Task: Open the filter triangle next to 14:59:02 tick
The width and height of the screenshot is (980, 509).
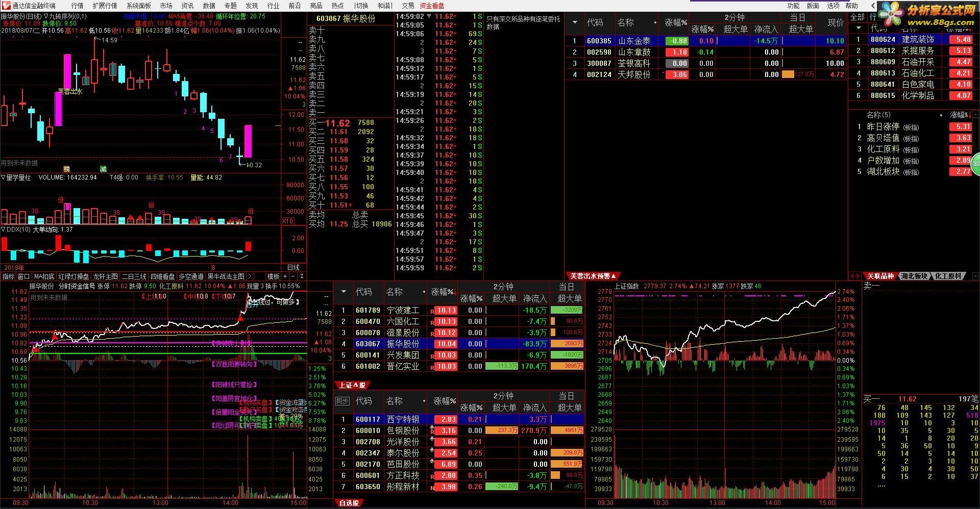Action: click(x=429, y=16)
